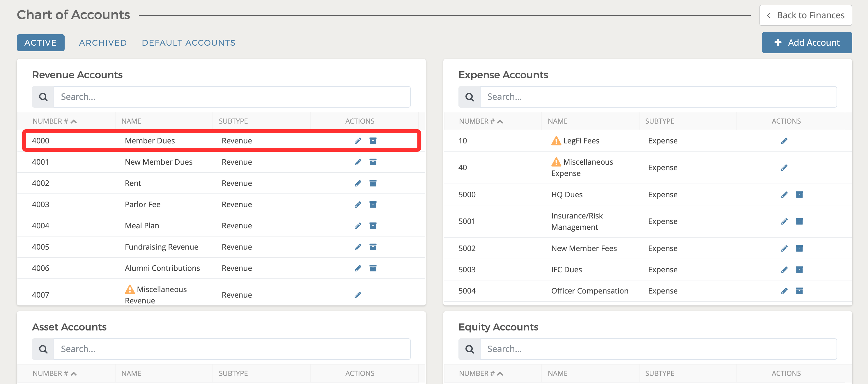Archive the New Member Fees expense account
Viewport: 868px width, 384px height.
click(800, 248)
